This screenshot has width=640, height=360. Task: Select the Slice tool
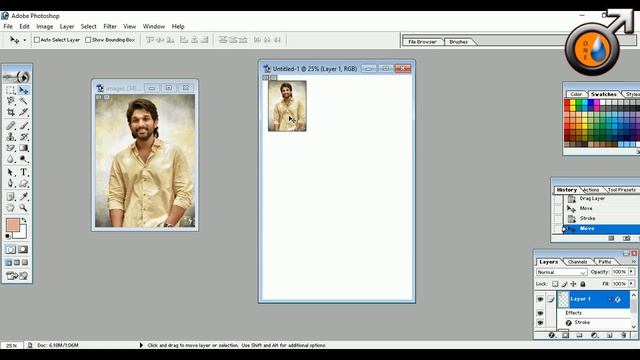(x=23, y=111)
